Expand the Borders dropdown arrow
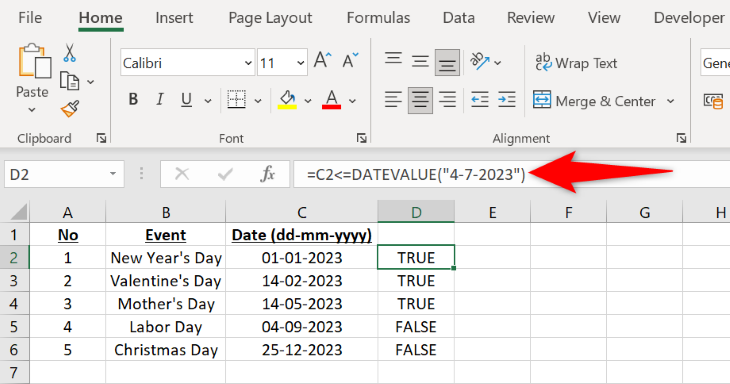The image size is (730, 384). click(258, 101)
